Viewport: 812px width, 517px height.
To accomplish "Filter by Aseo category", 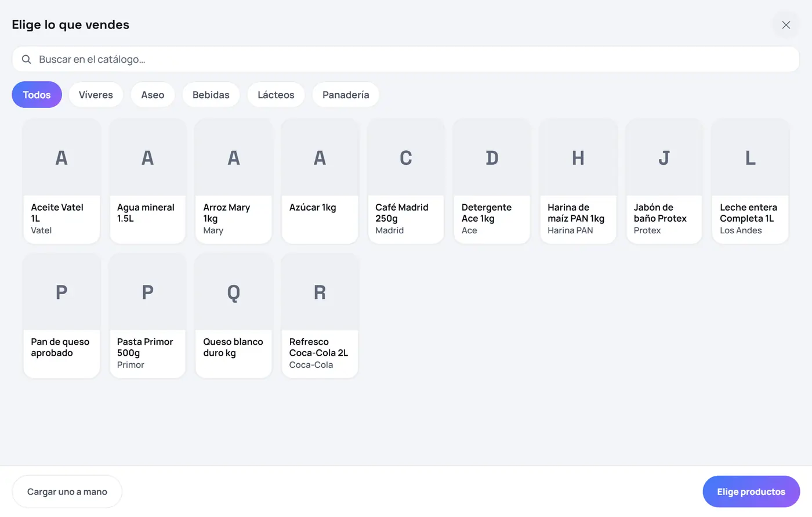I will pos(153,95).
